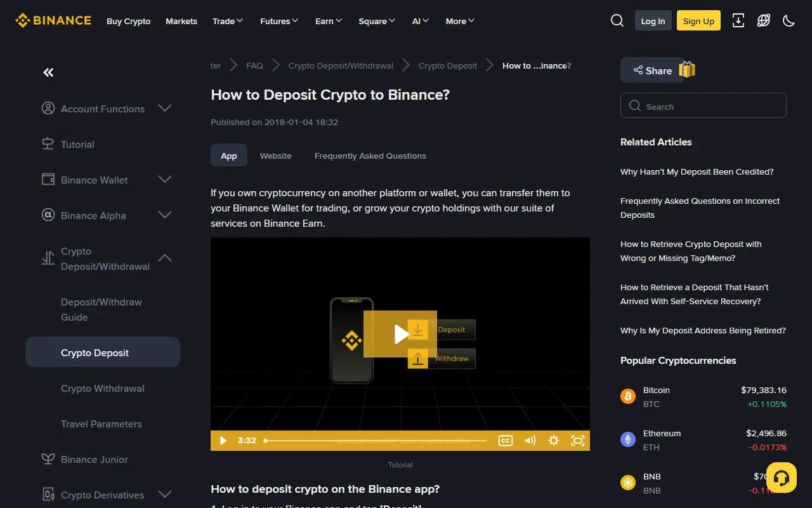Screen dimensions: 812x508
Task: Open 'Why Hasn't My Deposit Been Credited?'
Action: pos(697,171)
